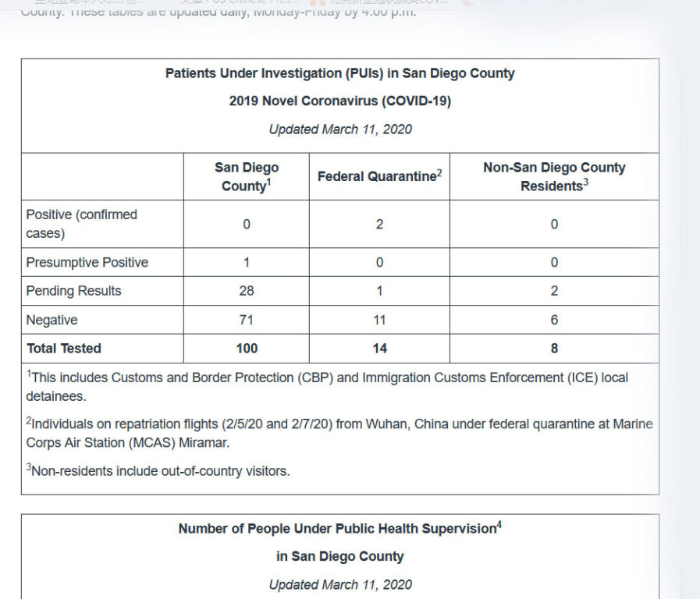Click San Diego County pending results value 28

(247, 291)
